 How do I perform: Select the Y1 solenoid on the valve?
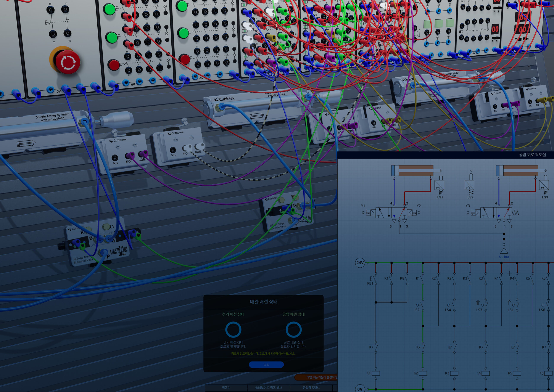[x=370, y=213]
